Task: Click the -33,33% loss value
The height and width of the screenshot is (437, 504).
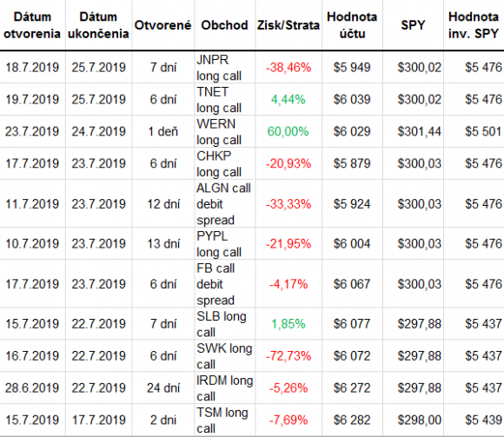Action: (x=288, y=204)
